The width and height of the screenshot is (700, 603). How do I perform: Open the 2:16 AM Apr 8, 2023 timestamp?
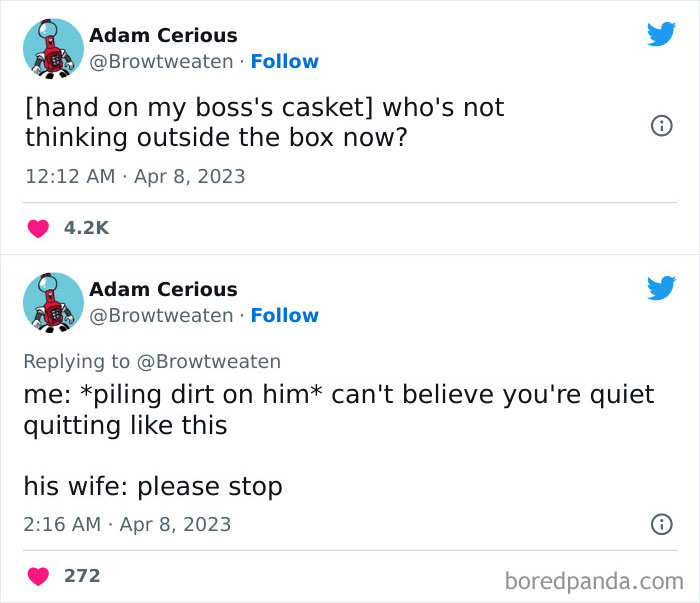tap(127, 524)
